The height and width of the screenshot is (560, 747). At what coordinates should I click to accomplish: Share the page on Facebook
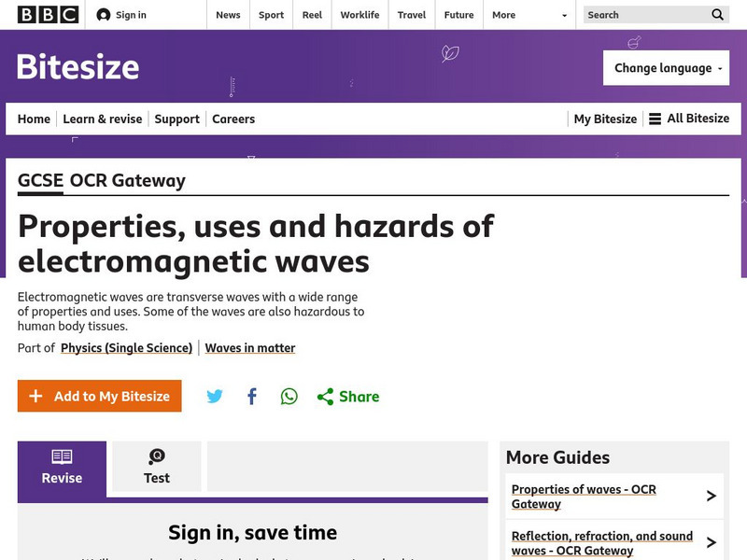[x=252, y=397]
